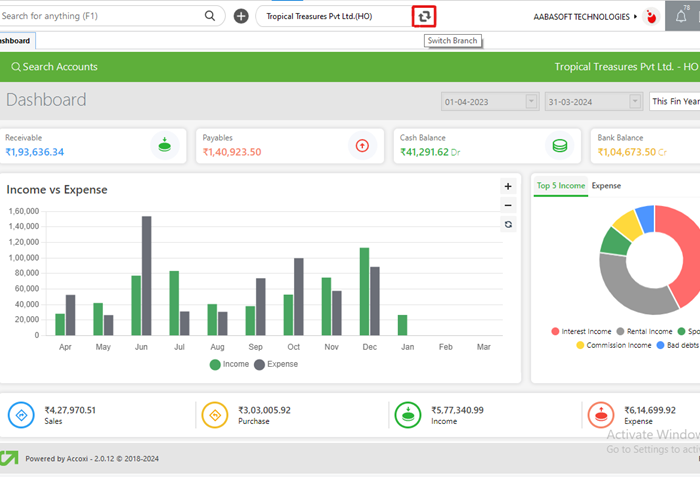The height and width of the screenshot is (477, 700).
Task: Toggle Expense series in chart legend
Action: (x=275, y=364)
